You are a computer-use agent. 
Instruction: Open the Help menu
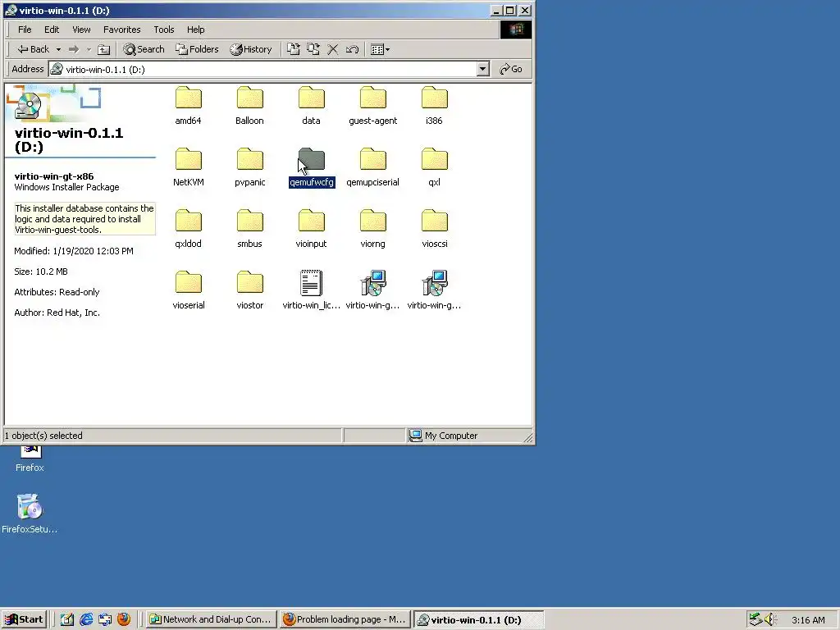click(x=195, y=30)
